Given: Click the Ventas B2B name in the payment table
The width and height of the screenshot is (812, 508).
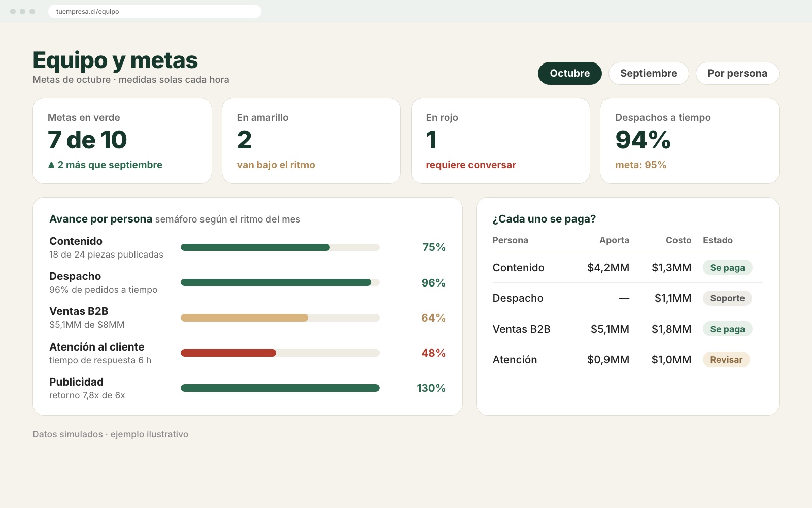Looking at the screenshot, I should point(521,329).
